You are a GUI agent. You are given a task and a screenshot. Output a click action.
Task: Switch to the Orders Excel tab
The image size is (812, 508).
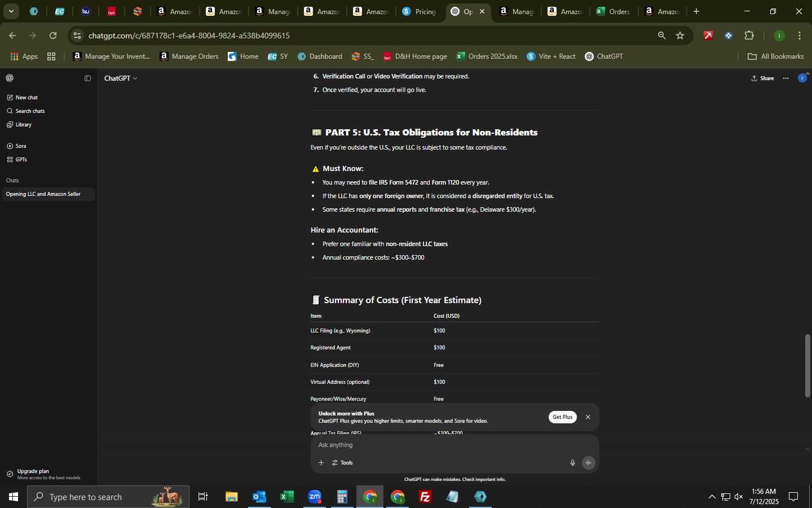click(x=612, y=11)
